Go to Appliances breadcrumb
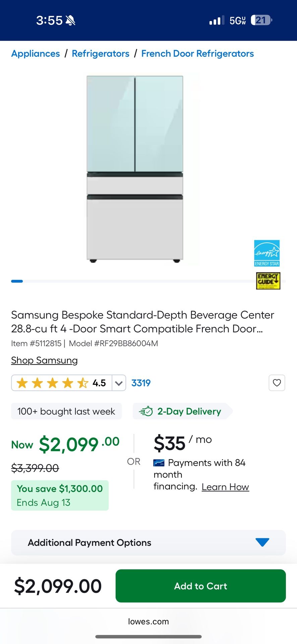The image size is (297, 644). click(x=36, y=54)
